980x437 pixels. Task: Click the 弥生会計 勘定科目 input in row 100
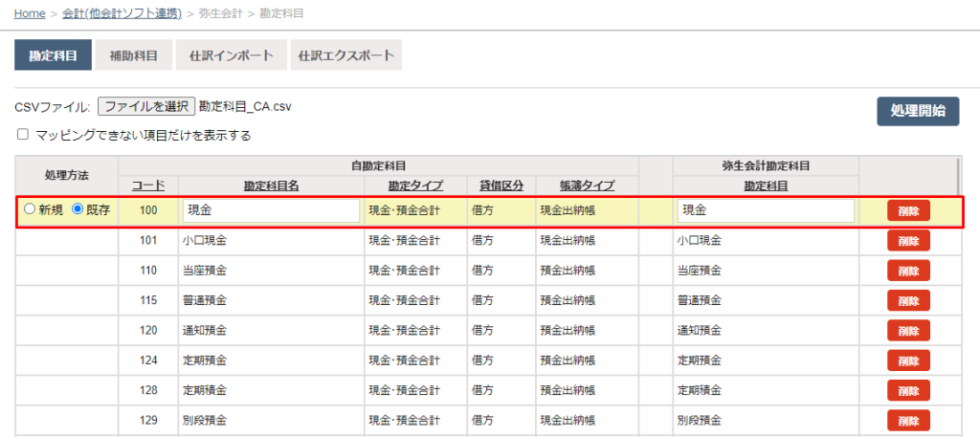pyautogui.click(x=766, y=211)
